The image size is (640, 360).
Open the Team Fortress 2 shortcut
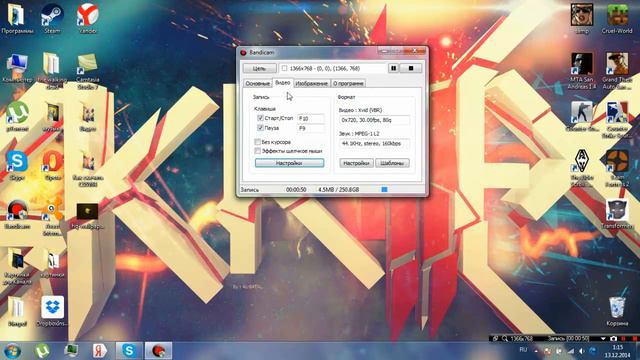617,168
